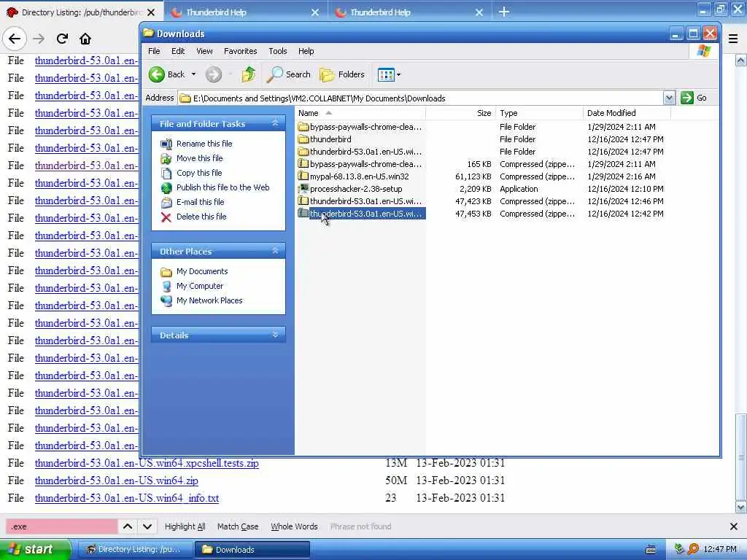
Task: Click E-mail this file task
Action: point(200,202)
